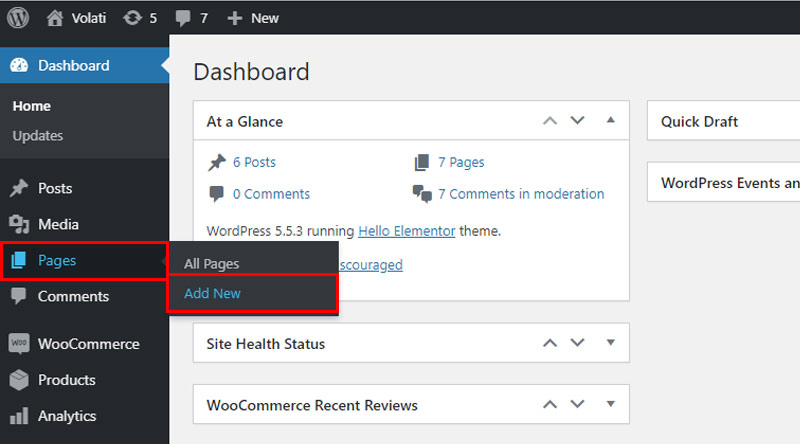The width and height of the screenshot is (800, 444).
Task: Click the WordPress Events widget header
Action: [723, 183]
